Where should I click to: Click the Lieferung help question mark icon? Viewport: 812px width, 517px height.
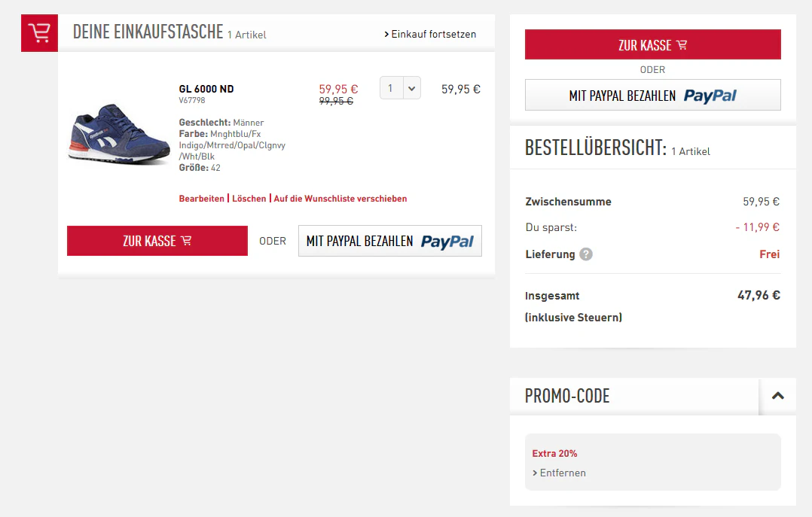(586, 254)
